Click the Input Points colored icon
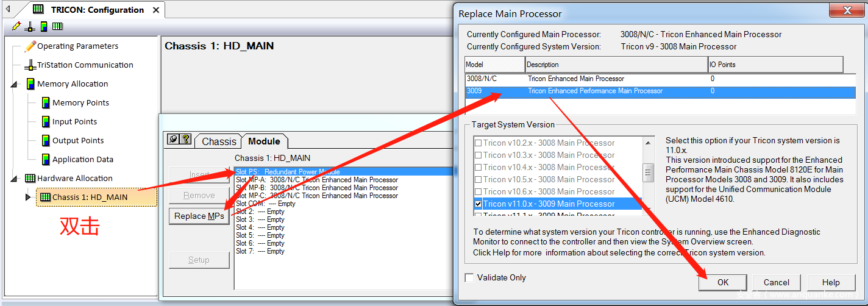This screenshot has height=306, width=868. [x=45, y=121]
